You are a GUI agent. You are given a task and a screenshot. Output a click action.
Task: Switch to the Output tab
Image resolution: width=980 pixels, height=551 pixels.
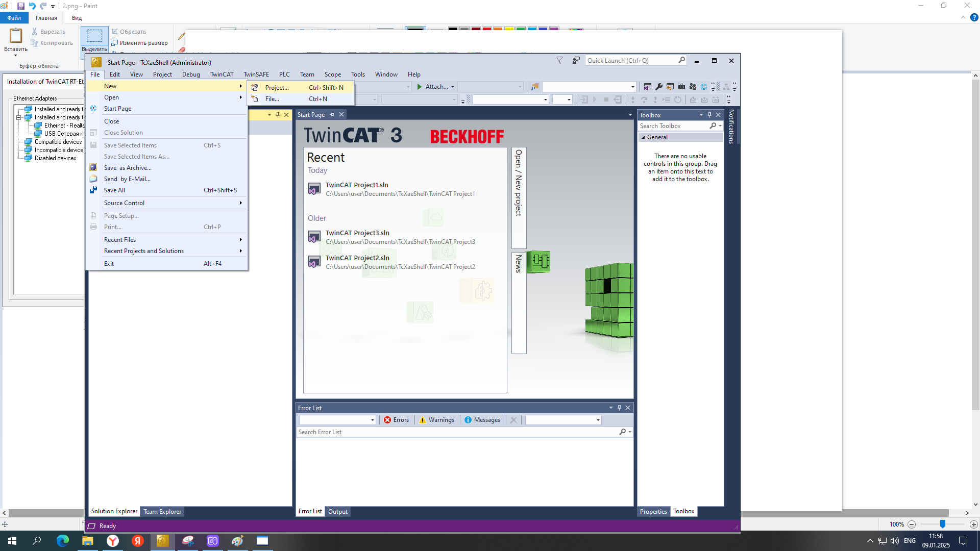tap(338, 512)
